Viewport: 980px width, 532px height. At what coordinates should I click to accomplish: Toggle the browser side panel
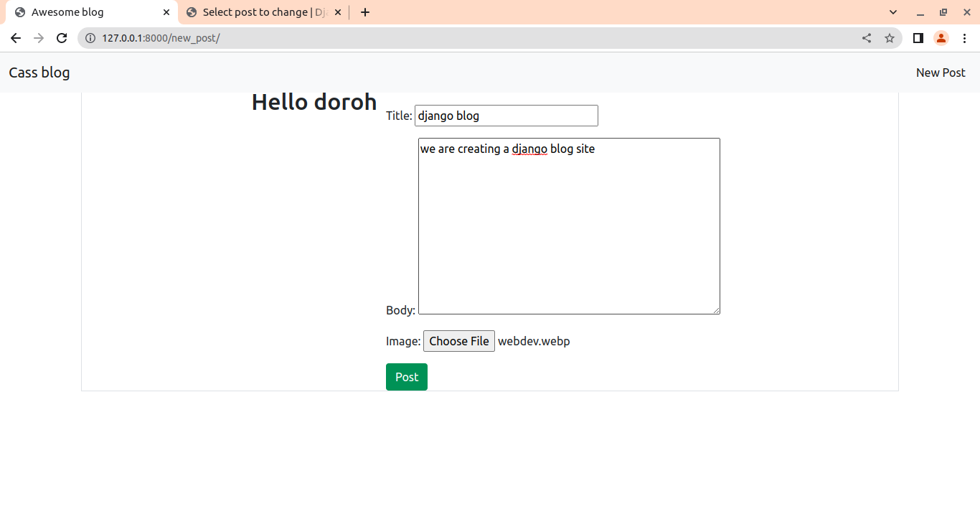[x=918, y=38]
